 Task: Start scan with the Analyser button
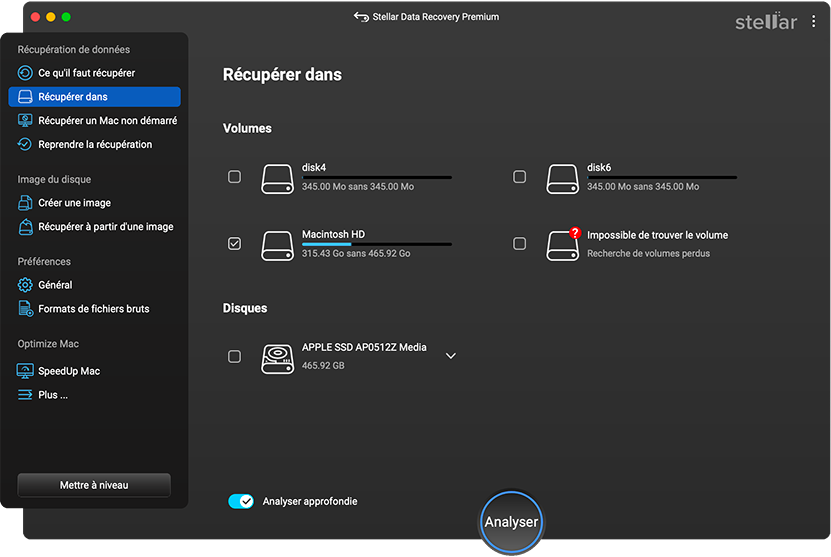pos(511,522)
